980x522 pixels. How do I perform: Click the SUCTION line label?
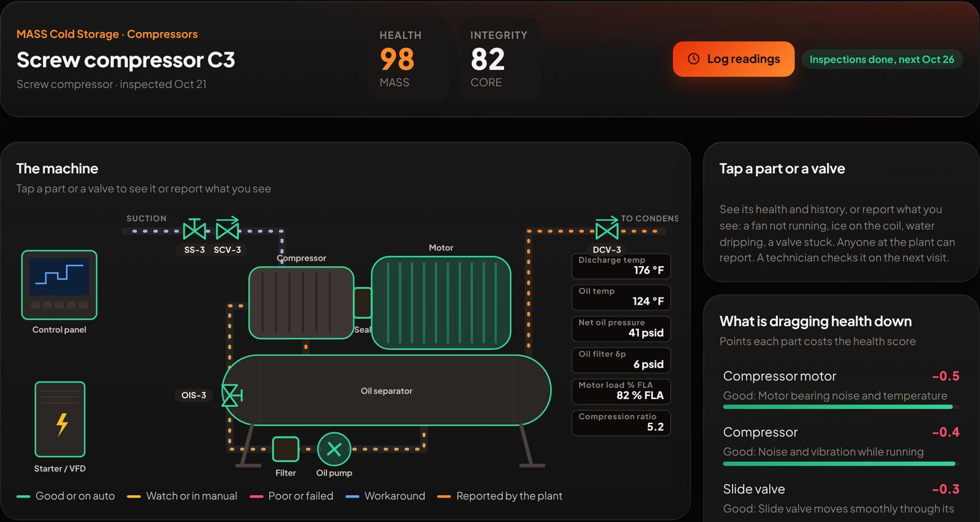coord(146,218)
